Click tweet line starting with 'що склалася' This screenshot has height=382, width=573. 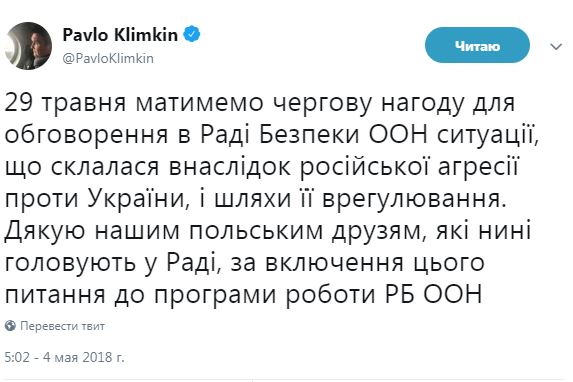(x=262, y=167)
